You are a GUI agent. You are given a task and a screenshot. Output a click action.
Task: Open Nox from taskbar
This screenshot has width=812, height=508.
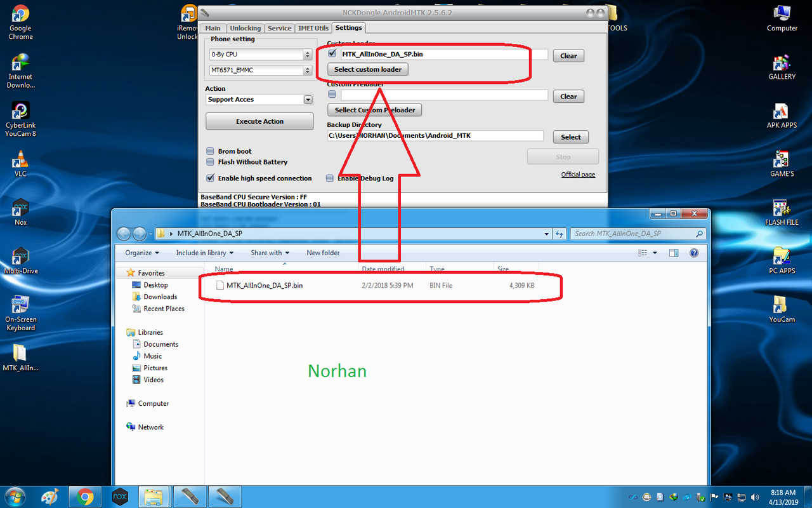pyautogui.click(x=120, y=497)
